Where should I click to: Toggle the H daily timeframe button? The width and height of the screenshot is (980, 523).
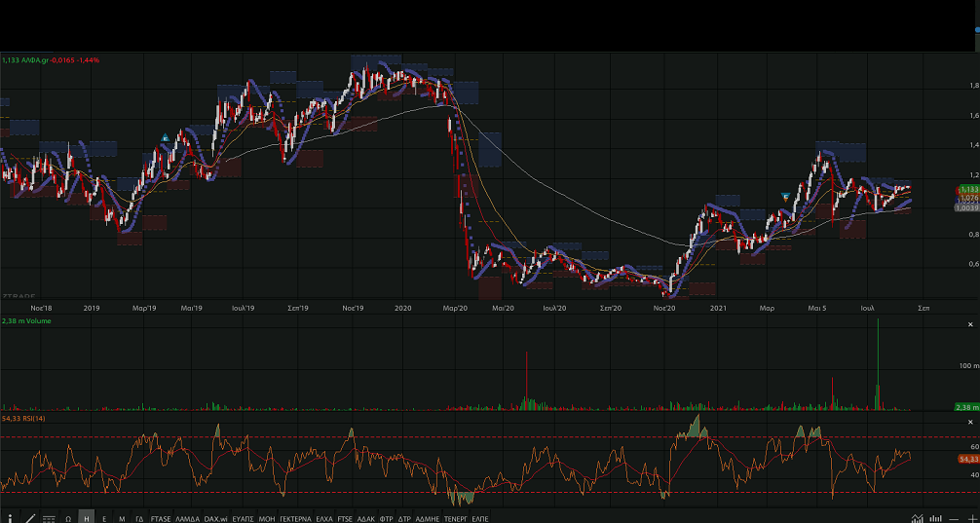click(x=87, y=518)
